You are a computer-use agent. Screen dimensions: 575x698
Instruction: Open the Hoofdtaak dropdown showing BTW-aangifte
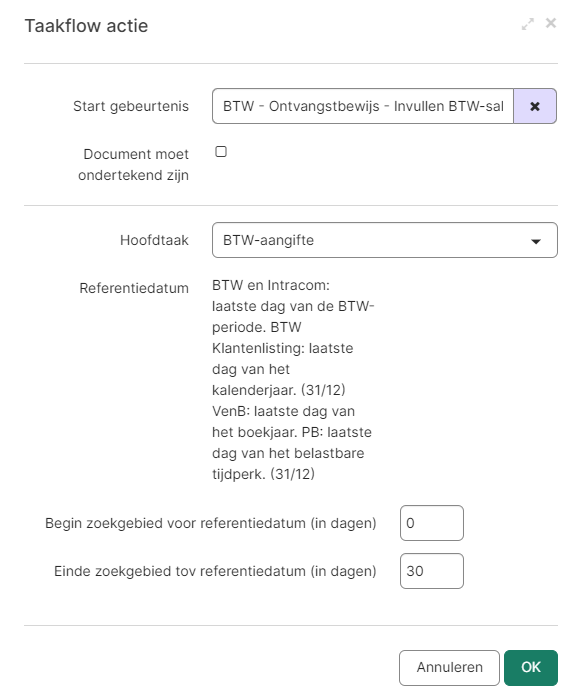[385, 240]
